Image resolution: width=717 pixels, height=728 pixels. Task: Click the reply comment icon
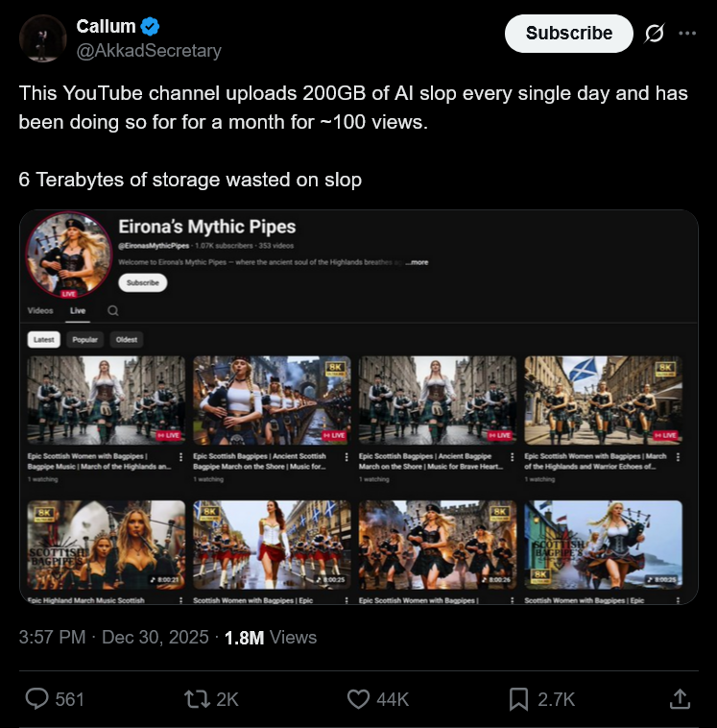(36, 699)
